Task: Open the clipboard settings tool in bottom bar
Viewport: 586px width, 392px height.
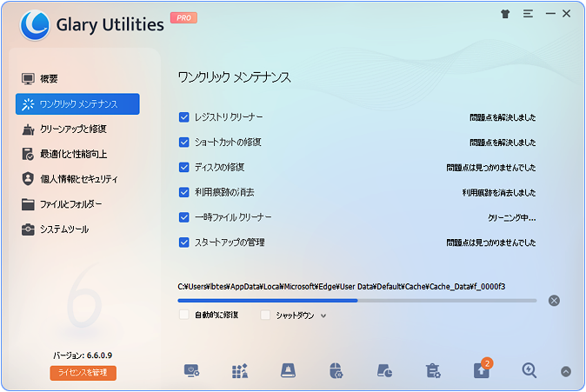Action: tap(433, 370)
